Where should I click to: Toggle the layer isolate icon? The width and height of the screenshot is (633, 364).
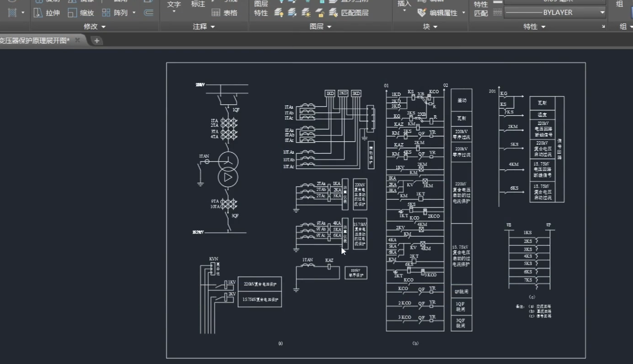tap(292, 13)
